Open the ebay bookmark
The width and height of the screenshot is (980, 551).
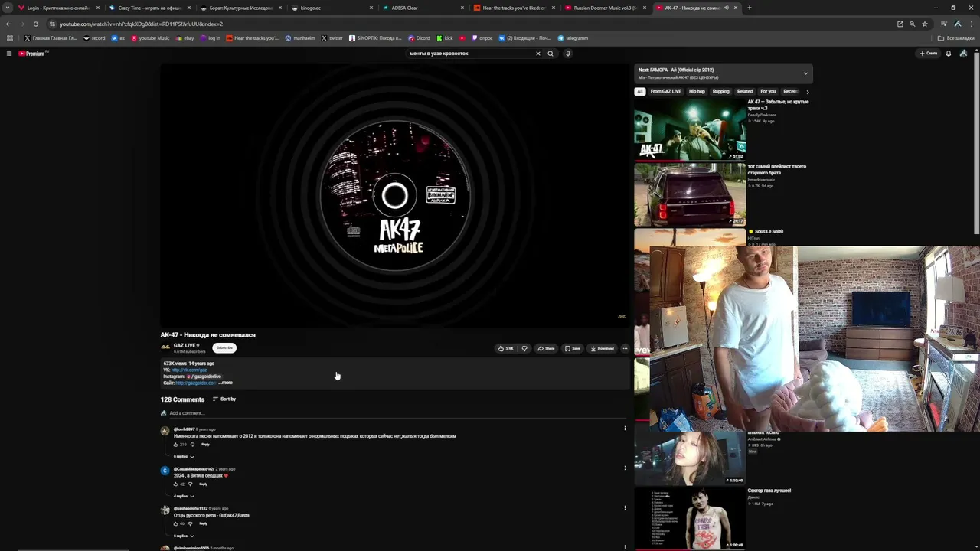185,38
